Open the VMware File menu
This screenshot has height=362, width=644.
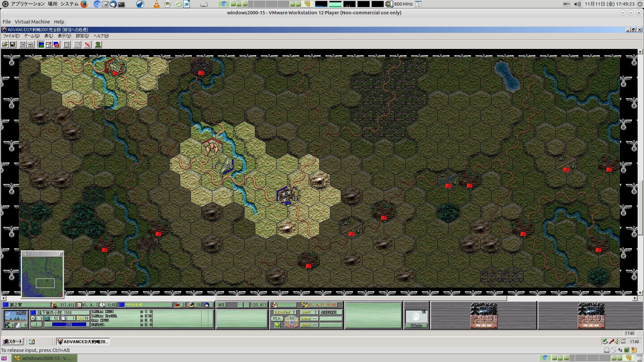coord(7,22)
